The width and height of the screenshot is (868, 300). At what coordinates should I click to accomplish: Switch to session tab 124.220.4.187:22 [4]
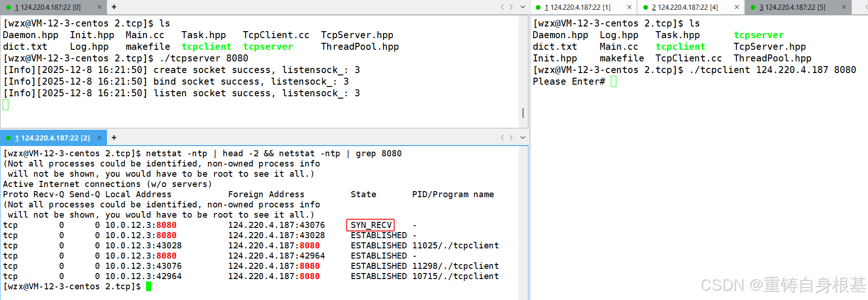(691, 7)
